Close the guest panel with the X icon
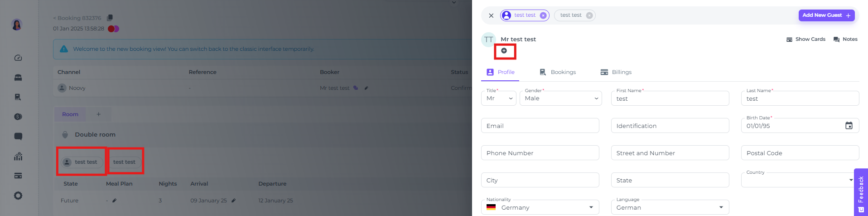868x216 pixels. point(491,15)
